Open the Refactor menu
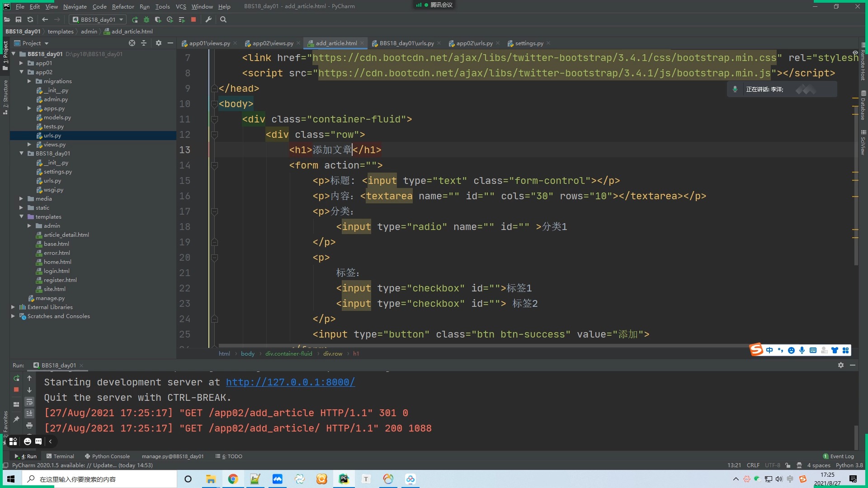 [x=123, y=6]
